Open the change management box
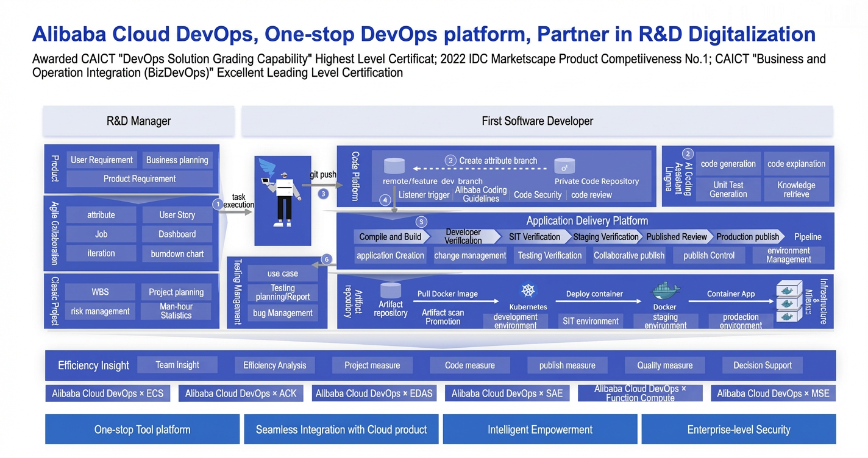This screenshot has height=458, width=868. pos(470,256)
